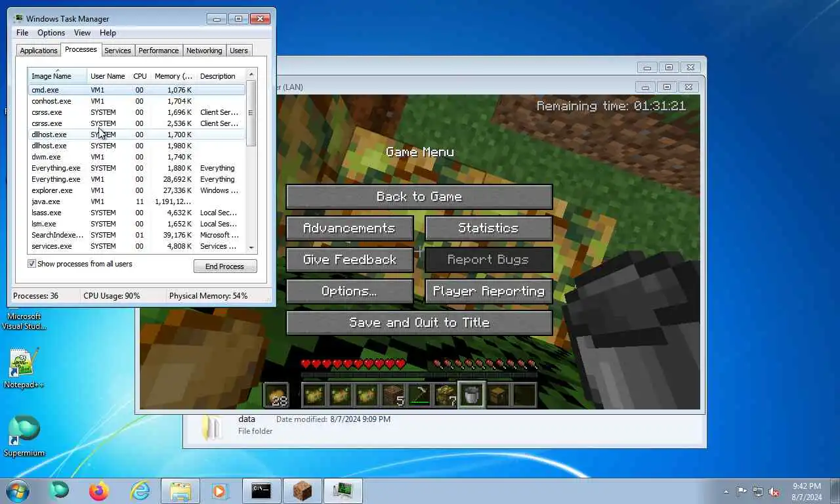The height and width of the screenshot is (504, 840).
Task: Show hidden tray icons arrow
Action: pyautogui.click(x=726, y=491)
